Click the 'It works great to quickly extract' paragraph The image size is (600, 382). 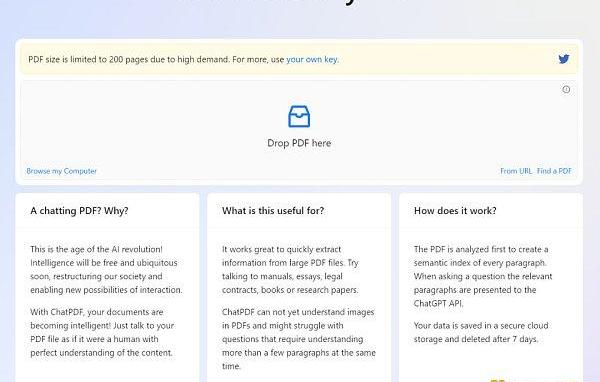click(290, 269)
